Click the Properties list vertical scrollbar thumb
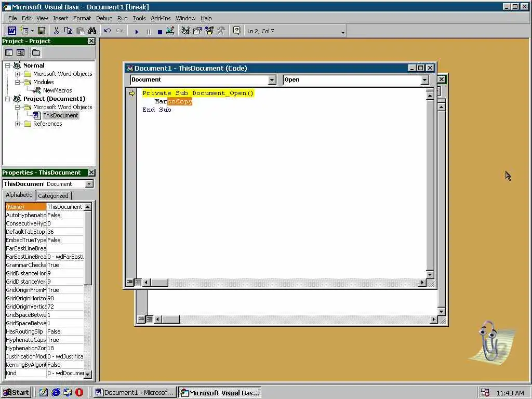Image resolution: width=532 pixels, height=399 pixels. (x=87, y=248)
